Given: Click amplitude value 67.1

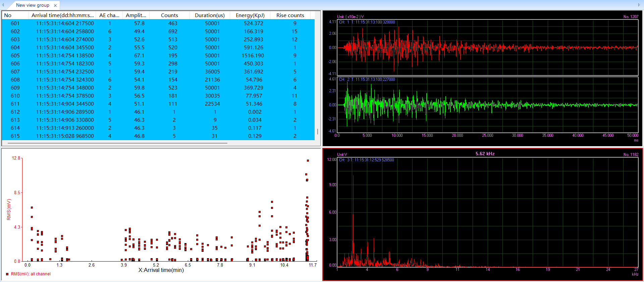Looking at the screenshot, I should [x=139, y=56].
